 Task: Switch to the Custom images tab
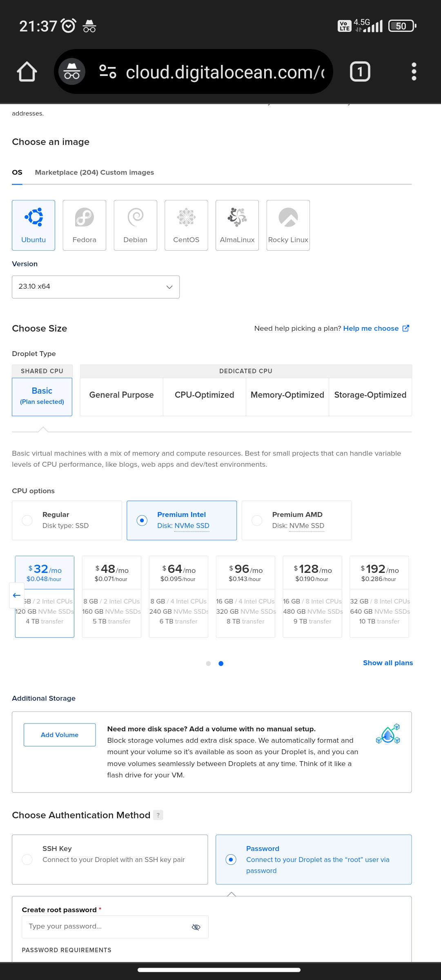127,173
